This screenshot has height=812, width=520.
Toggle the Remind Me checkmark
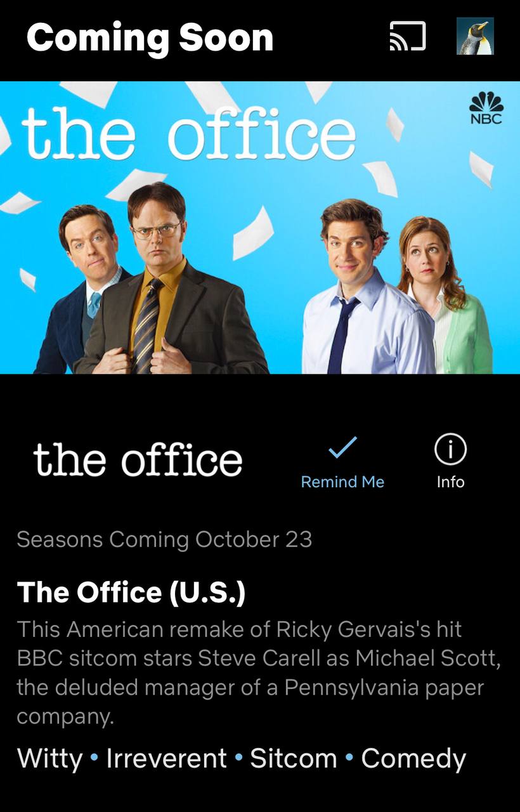pyautogui.click(x=342, y=448)
